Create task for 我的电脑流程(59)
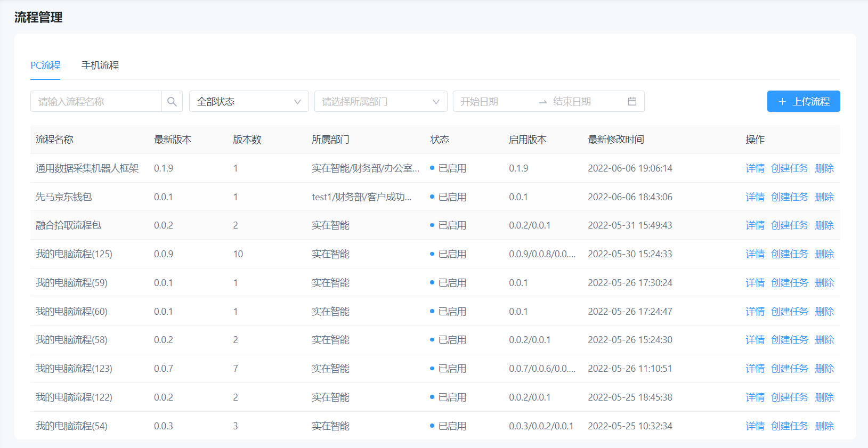868x448 pixels. (789, 283)
